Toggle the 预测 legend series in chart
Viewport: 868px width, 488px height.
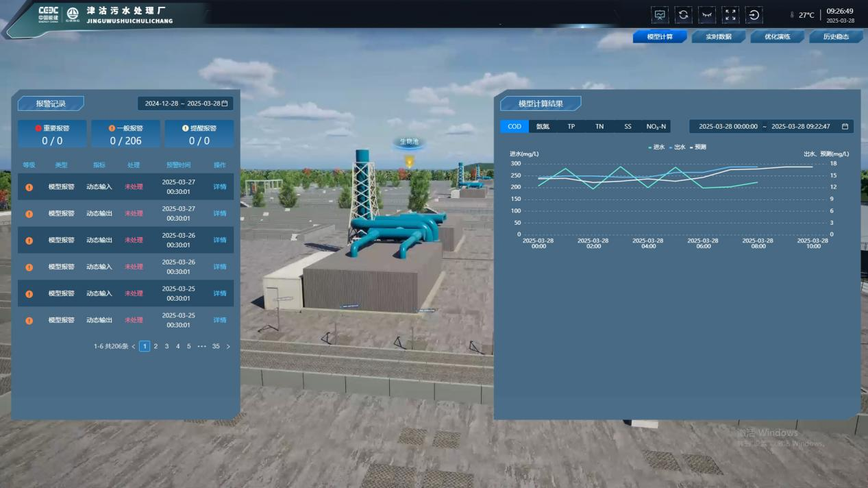(697, 147)
